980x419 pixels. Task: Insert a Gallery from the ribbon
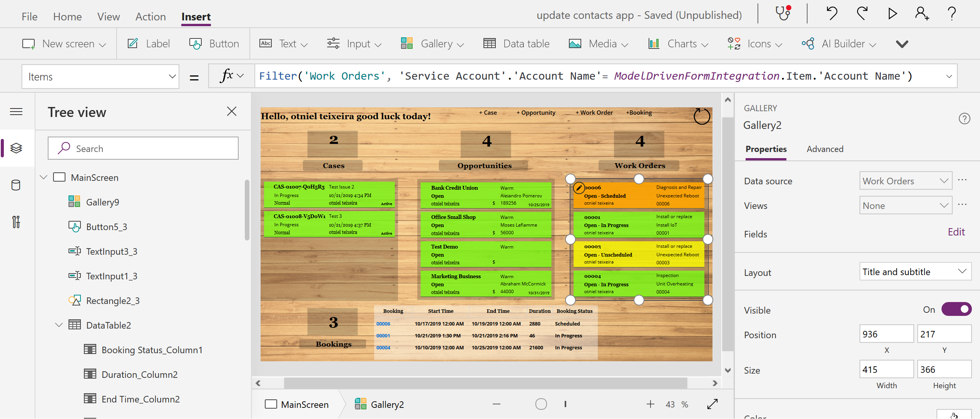[432, 43]
